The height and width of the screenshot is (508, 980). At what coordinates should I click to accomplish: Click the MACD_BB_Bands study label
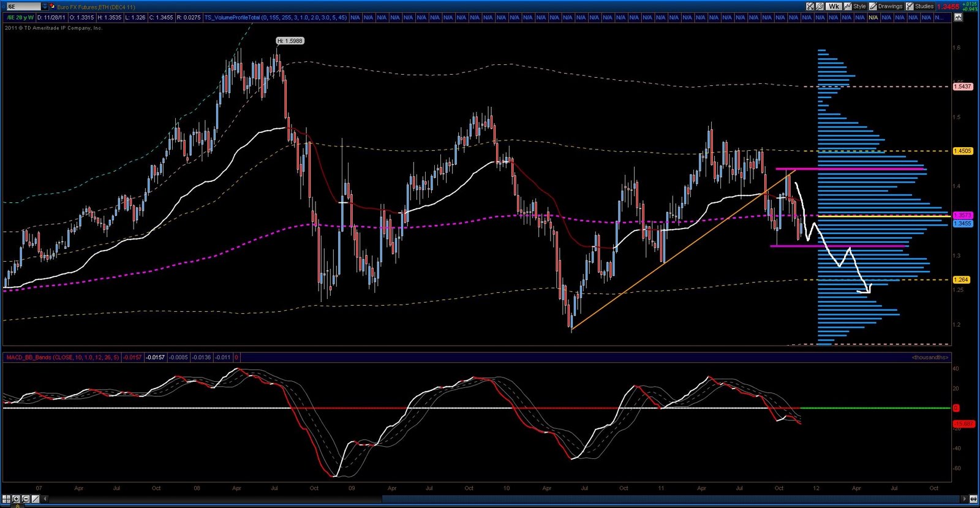coord(62,357)
